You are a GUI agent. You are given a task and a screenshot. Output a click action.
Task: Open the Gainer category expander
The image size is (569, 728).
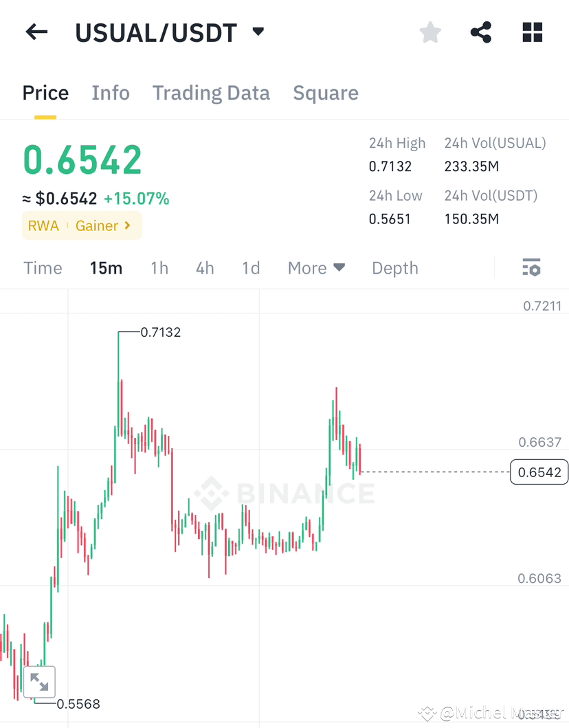coord(105,225)
